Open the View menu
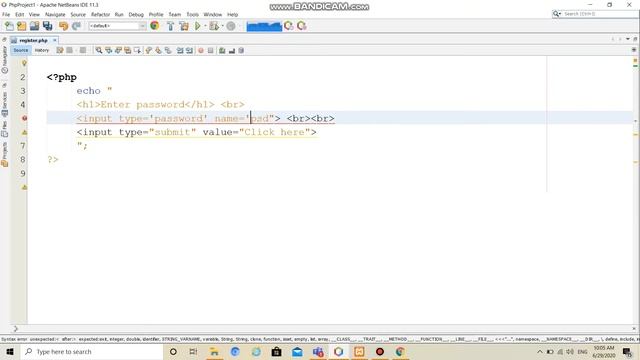640x360 pixels. click(x=34, y=14)
